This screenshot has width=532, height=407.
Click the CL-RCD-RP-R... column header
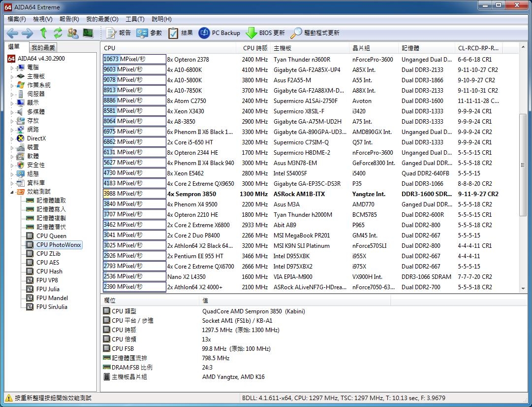click(478, 48)
